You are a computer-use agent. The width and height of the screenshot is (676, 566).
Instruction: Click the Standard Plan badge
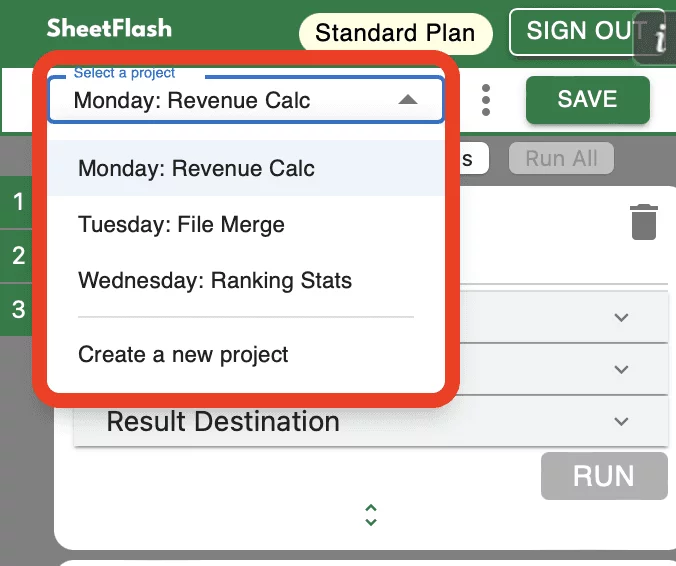[395, 33]
